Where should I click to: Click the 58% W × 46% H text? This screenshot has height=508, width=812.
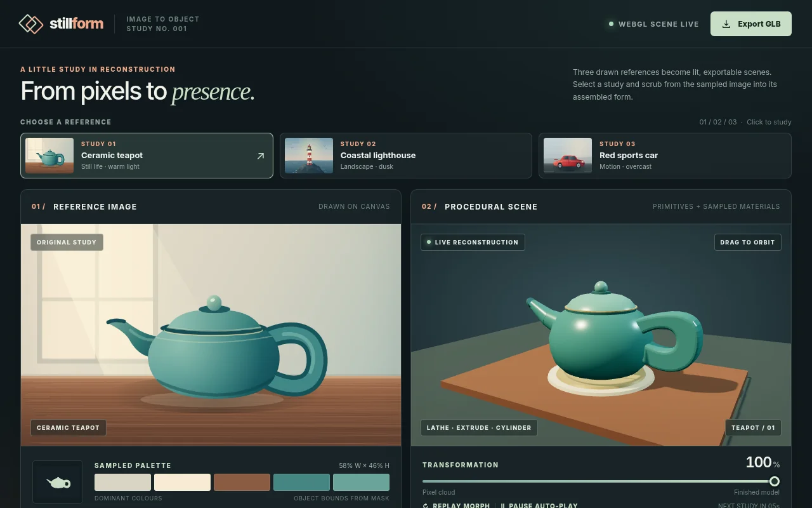(x=364, y=465)
